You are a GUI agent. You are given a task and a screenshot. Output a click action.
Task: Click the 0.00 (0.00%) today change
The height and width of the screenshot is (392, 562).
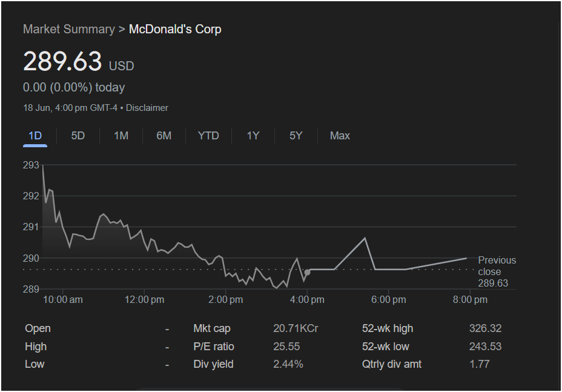pyautogui.click(x=74, y=87)
